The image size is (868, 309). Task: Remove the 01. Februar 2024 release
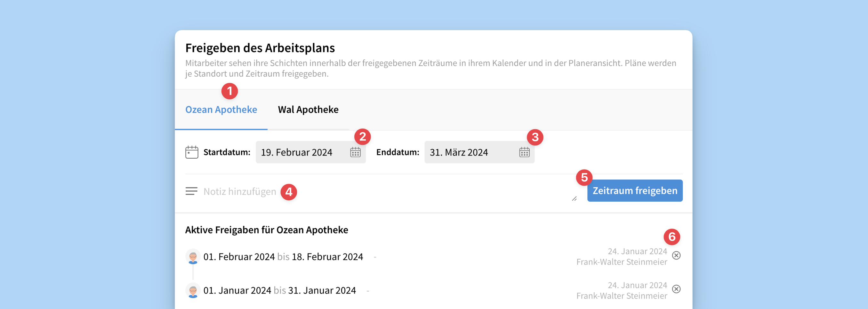coord(676,255)
